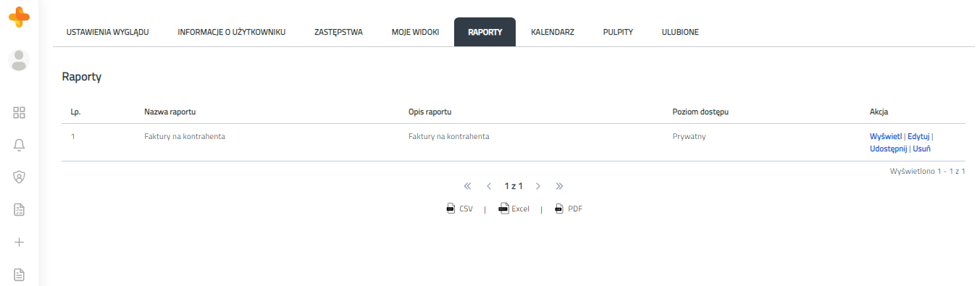The width and height of the screenshot is (980, 286).
Task: Open the user avatar profile
Action: (x=20, y=60)
